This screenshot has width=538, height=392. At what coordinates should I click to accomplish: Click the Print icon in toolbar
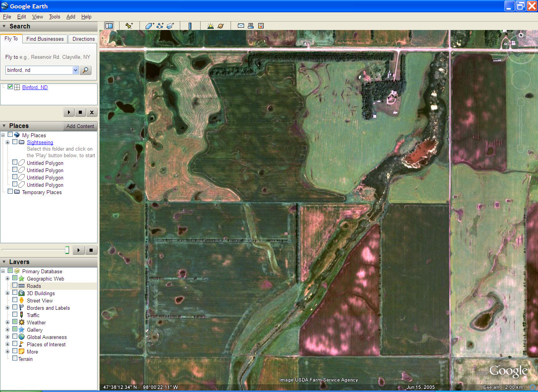tap(251, 26)
